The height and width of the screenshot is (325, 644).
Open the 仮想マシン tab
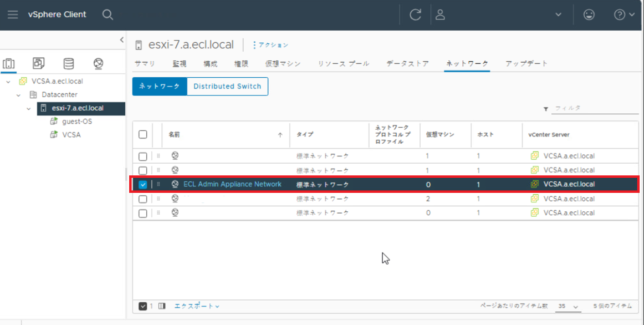pyautogui.click(x=283, y=64)
